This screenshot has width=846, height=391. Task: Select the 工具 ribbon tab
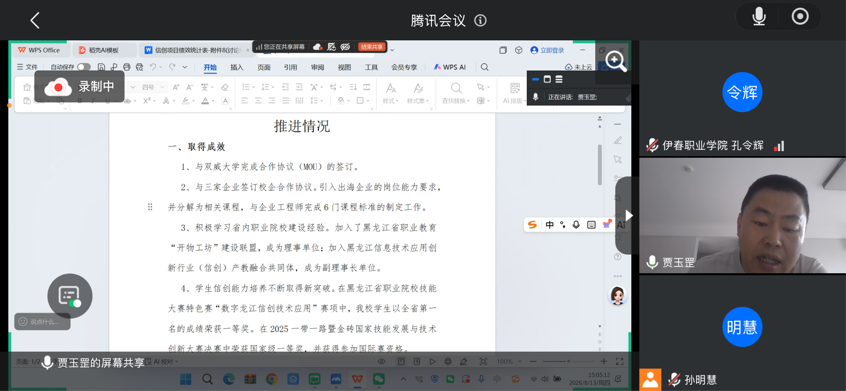(x=372, y=67)
